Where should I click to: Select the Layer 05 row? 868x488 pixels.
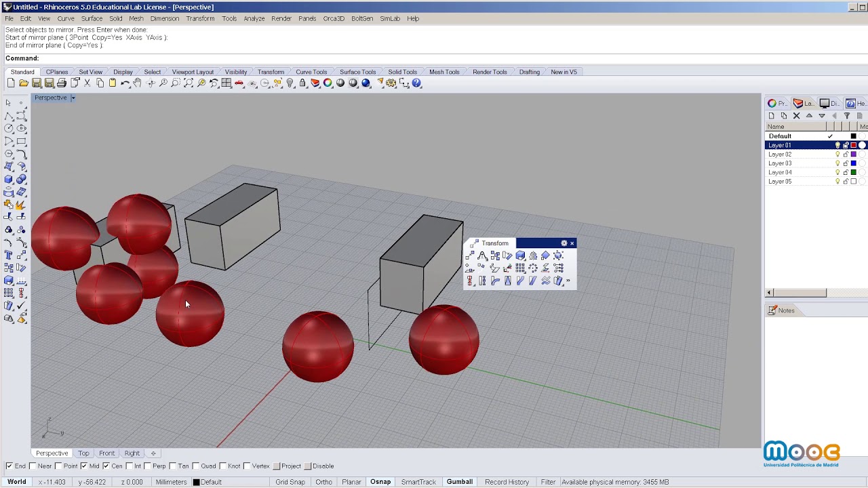816,182
